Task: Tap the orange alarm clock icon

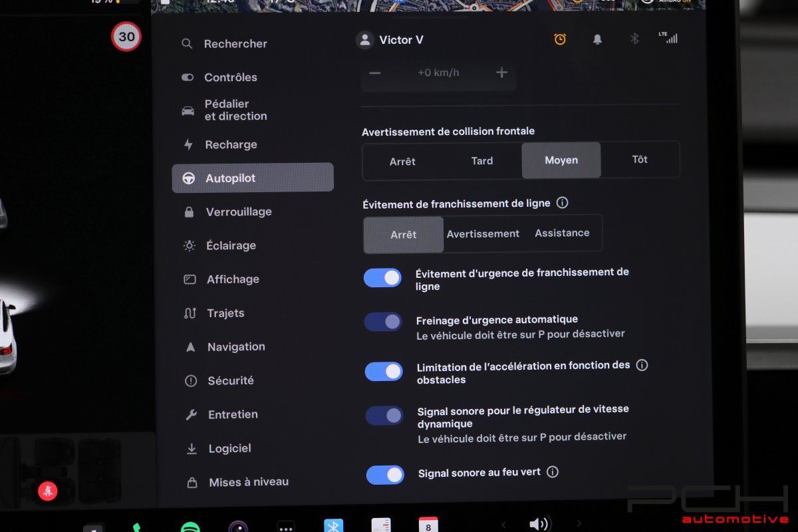Action: 561,39
